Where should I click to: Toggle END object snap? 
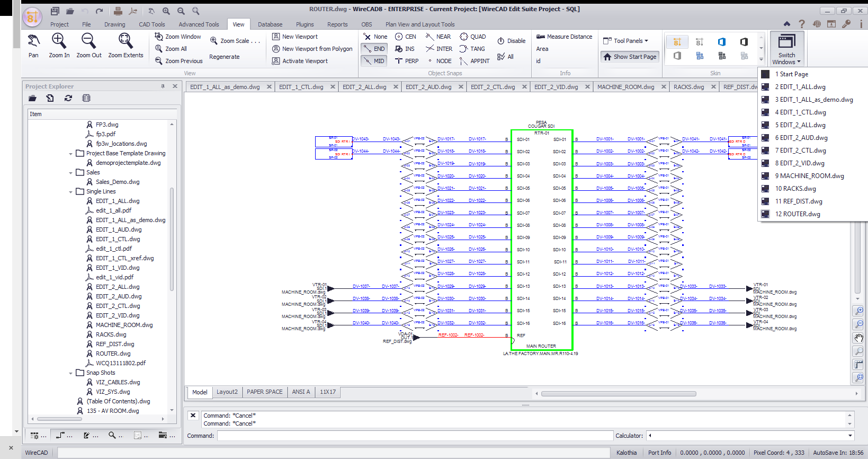pyautogui.click(x=374, y=49)
